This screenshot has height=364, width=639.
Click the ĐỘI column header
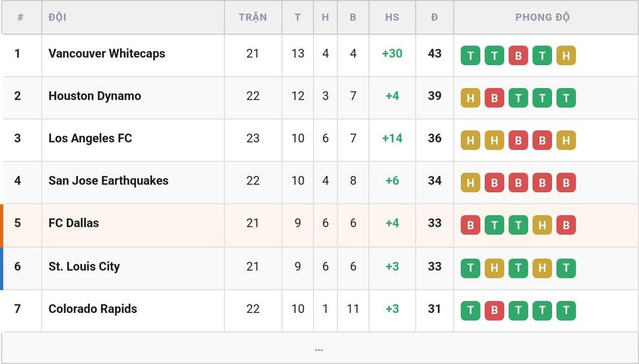pos(58,17)
